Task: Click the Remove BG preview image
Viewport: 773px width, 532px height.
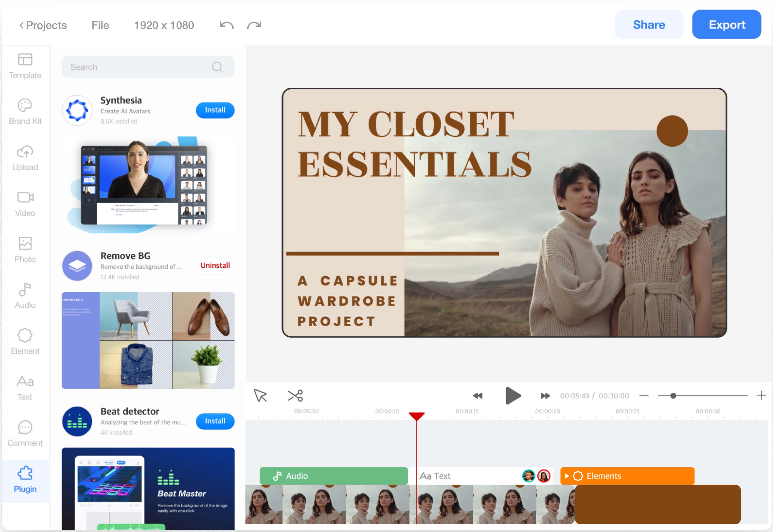Action: 148,340
